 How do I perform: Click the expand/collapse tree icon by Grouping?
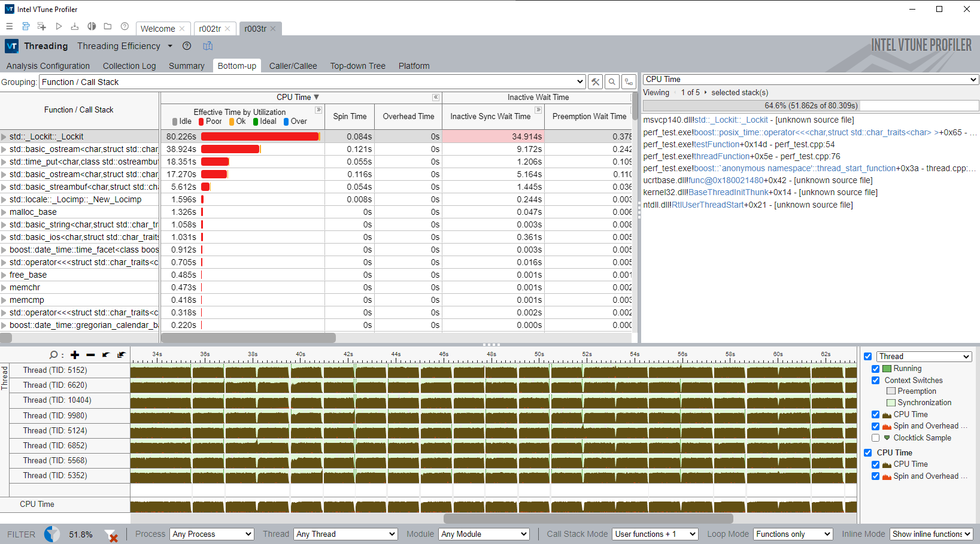tap(629, 82)
